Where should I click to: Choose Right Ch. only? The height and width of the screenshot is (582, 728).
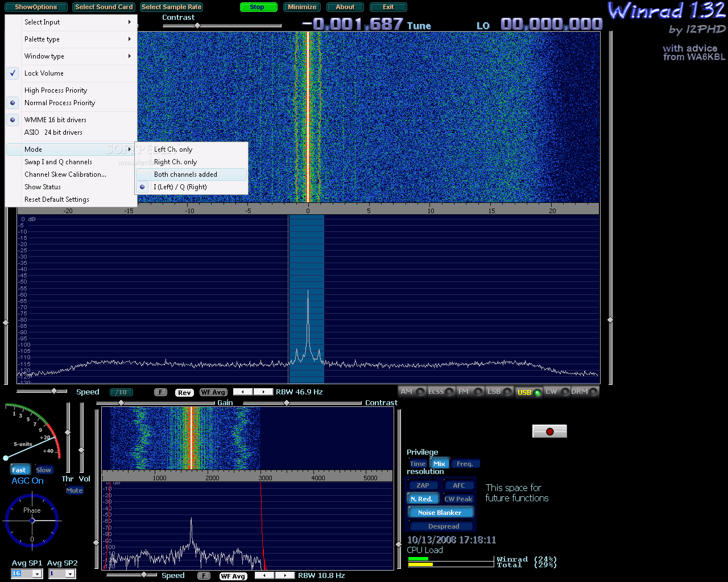pos(192,162)
